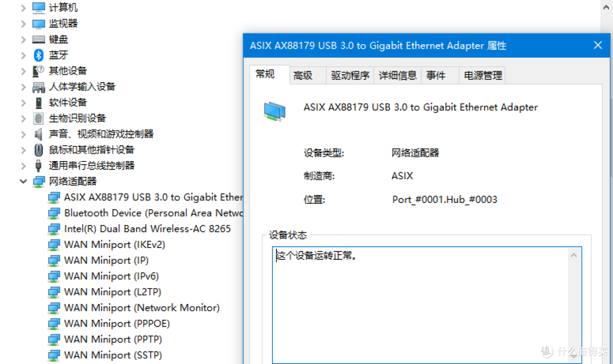
Task: Click the WAN Miniport (IP) icon
Action: (x=54, y=260)
